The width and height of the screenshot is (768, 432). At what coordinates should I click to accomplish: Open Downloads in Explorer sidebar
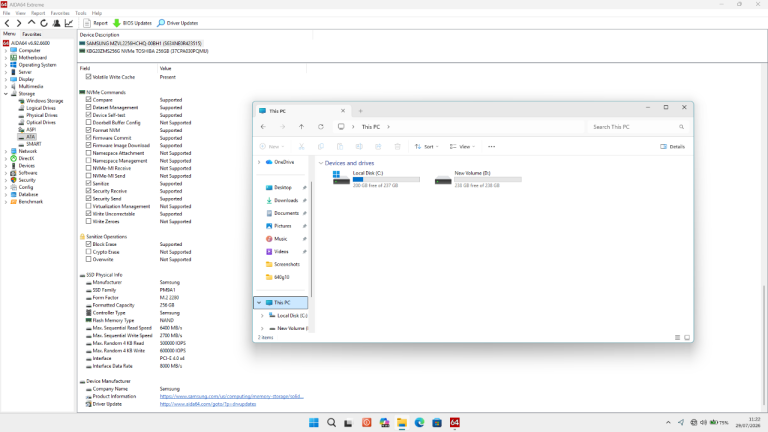[286, 200]
